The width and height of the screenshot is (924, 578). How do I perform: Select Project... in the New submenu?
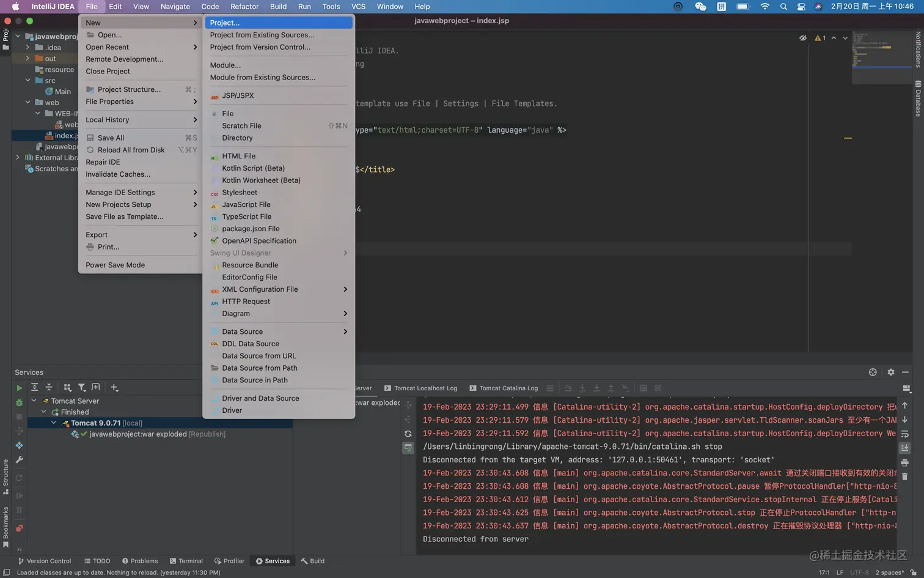[x=279, y=23]
